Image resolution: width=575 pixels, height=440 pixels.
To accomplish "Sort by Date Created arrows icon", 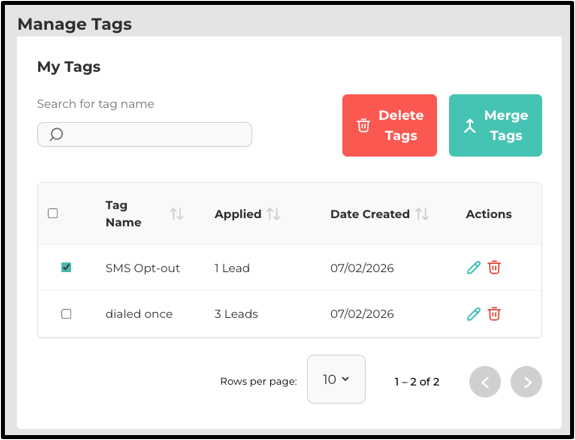I will (422, 214).
